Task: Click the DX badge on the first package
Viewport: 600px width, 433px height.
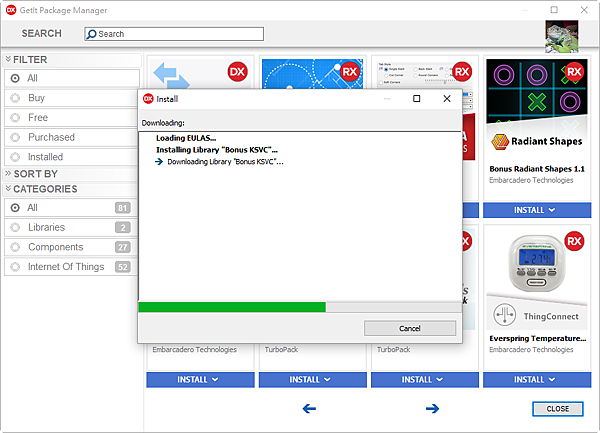Action: click(x=238, y=72)
